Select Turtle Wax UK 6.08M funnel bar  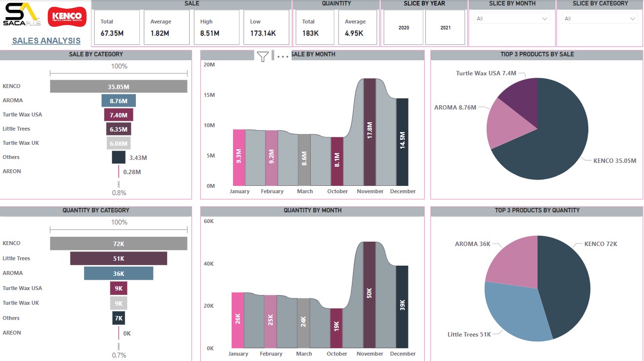pyautogui.click(x=119, y=143)
